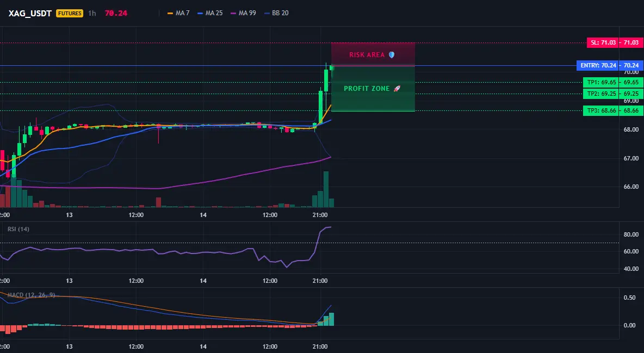This screenshot has height=353, width=644.
Task: Click the 60.00 RSI axis value
Action: [x=631, y=251]
